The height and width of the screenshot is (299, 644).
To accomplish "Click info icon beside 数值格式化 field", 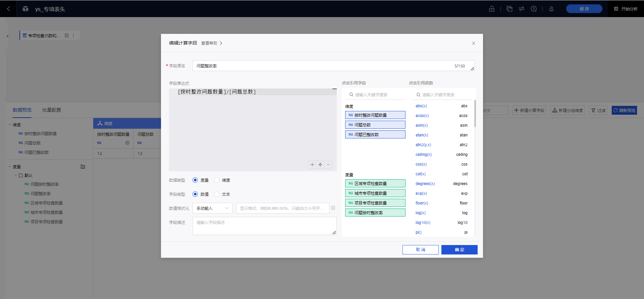I will 333,208.
